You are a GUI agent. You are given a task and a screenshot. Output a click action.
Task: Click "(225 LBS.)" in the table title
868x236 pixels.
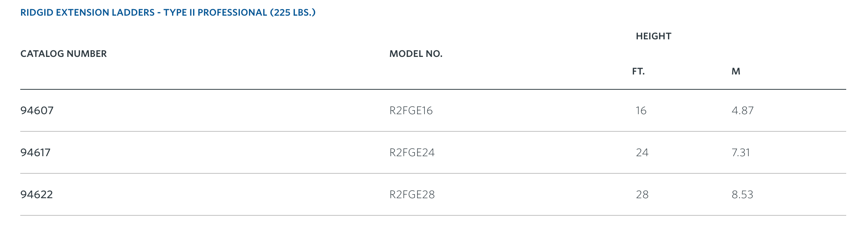[x=293, y=13]
